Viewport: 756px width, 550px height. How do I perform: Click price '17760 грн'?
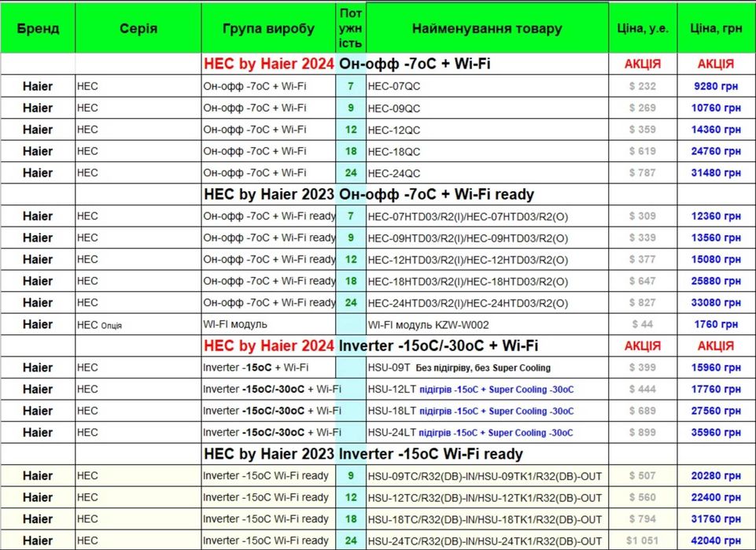[x=716, y=389]
